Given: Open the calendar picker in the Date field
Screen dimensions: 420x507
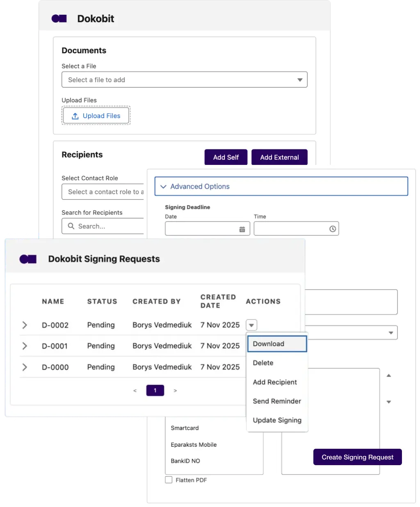Looking at the screenshot, I should pyautogui.click(x=242, y=229).
